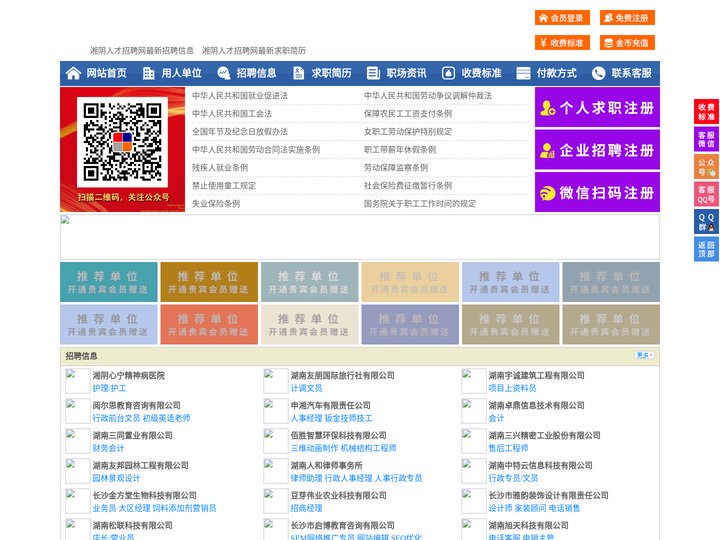Click 金币充值 button

click(627, 43)
